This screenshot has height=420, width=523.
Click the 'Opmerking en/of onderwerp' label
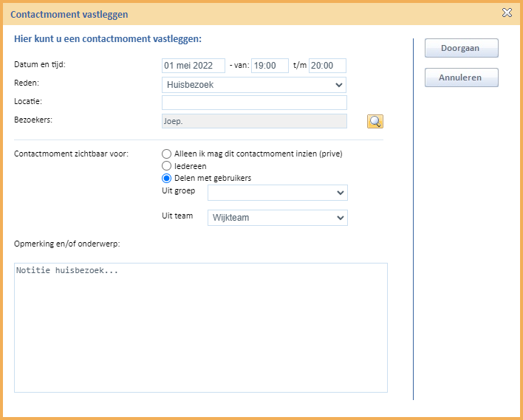pyautogui.click(x=67, y=244)
